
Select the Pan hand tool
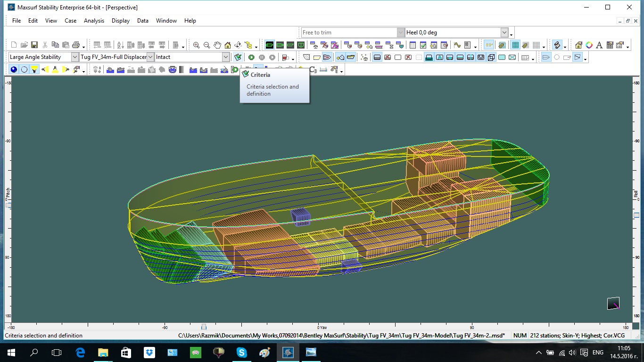click(x=217, y=45)
